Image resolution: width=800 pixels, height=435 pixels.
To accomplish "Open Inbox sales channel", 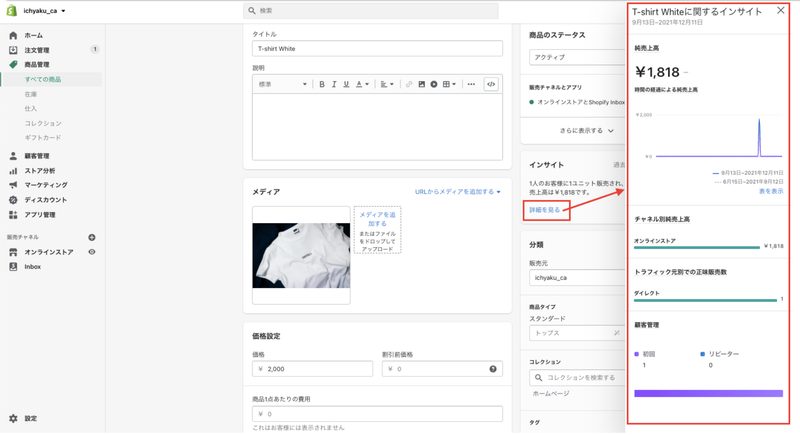I will pyautogui.click(x=33, y=267).
